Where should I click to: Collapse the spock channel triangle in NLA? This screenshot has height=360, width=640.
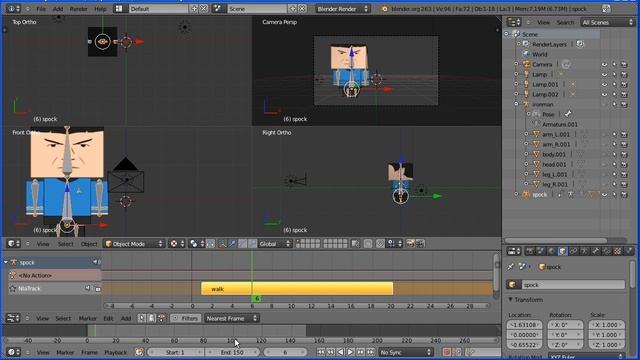coord(6,262)
